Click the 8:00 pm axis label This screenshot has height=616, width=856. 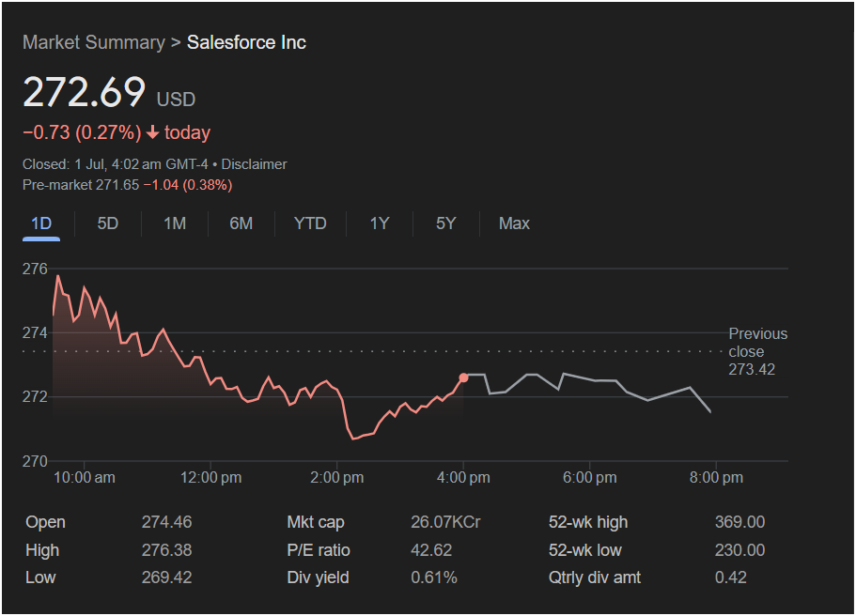(x=716, y=477)
